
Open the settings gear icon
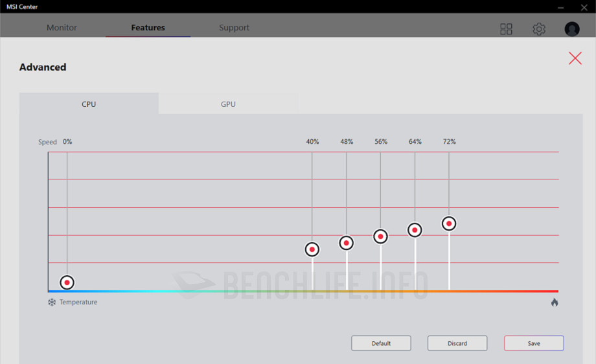[x=539, y=29]
